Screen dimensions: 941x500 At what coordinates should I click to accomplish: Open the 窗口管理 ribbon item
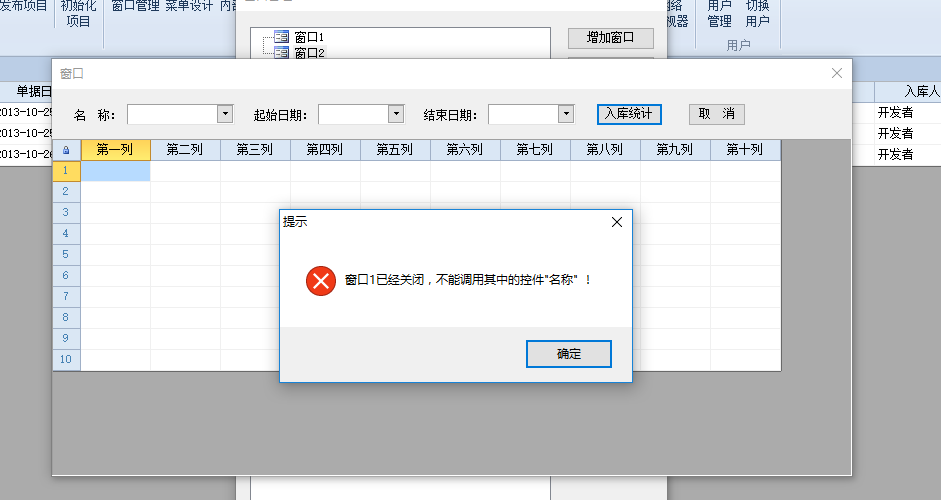[x=136, y=6]
